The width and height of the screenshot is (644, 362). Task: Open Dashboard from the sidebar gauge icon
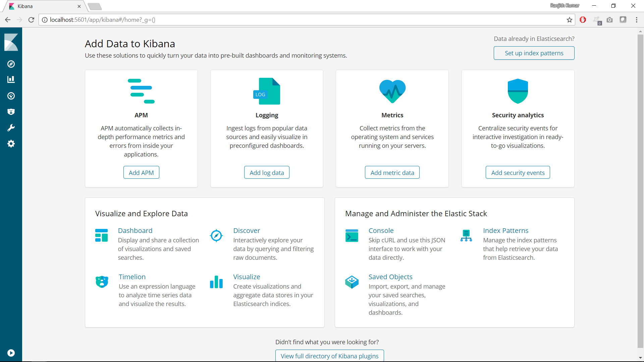coord(11,96)
